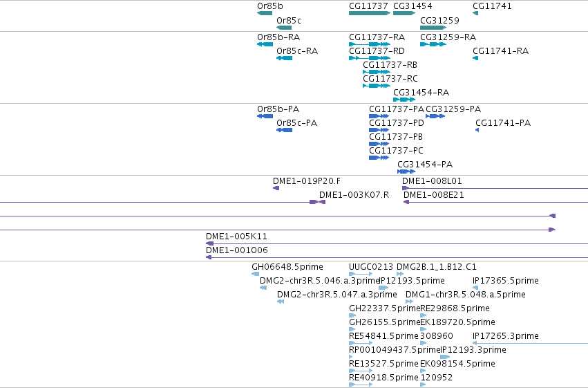Select the DME1-008L01 BAC feature
Screen dimensions: 588x388
(495, 188)
